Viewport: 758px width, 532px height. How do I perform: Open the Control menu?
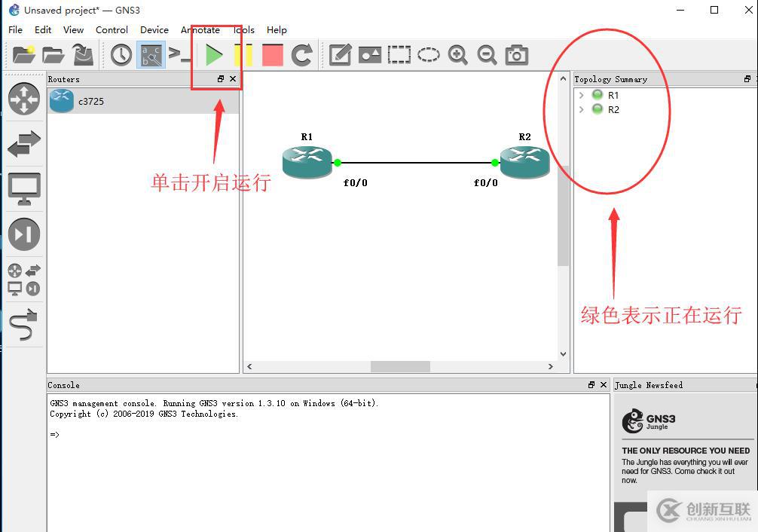click(112, 30)
